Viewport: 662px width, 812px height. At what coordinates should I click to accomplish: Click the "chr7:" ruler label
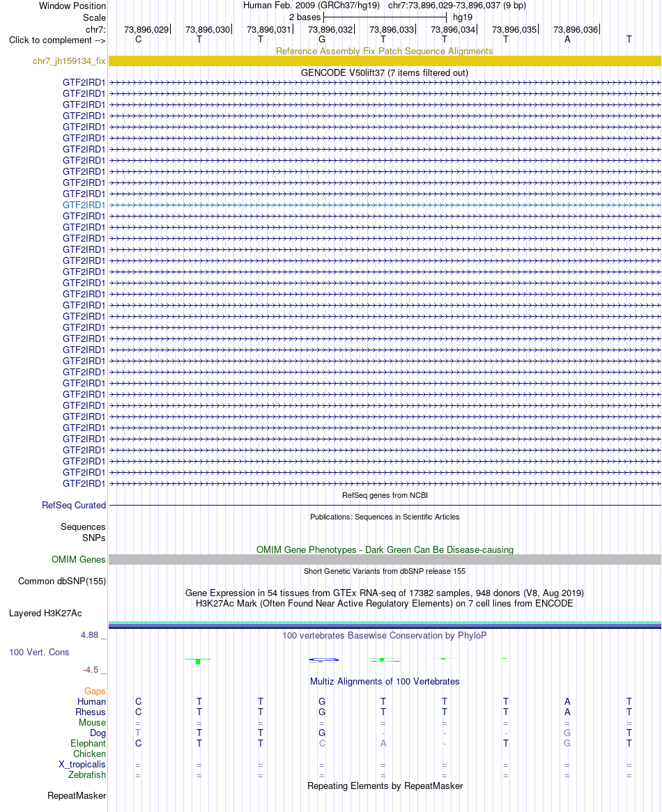coord(96,29)
